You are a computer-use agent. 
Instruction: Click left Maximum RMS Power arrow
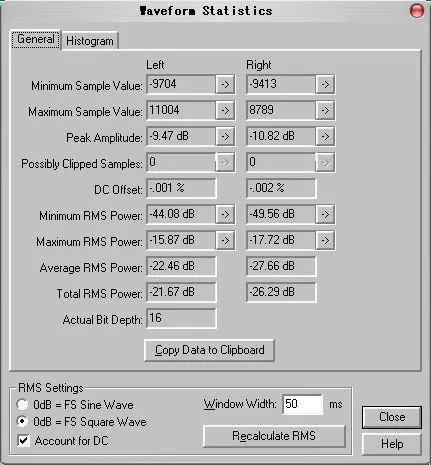[225, 240]
